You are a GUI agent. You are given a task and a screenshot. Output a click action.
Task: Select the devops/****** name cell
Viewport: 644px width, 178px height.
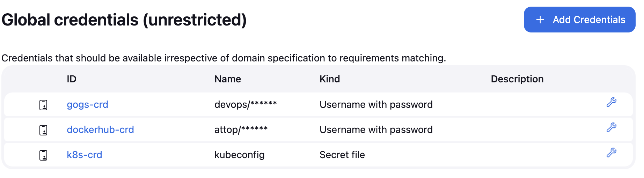point(245,104)
